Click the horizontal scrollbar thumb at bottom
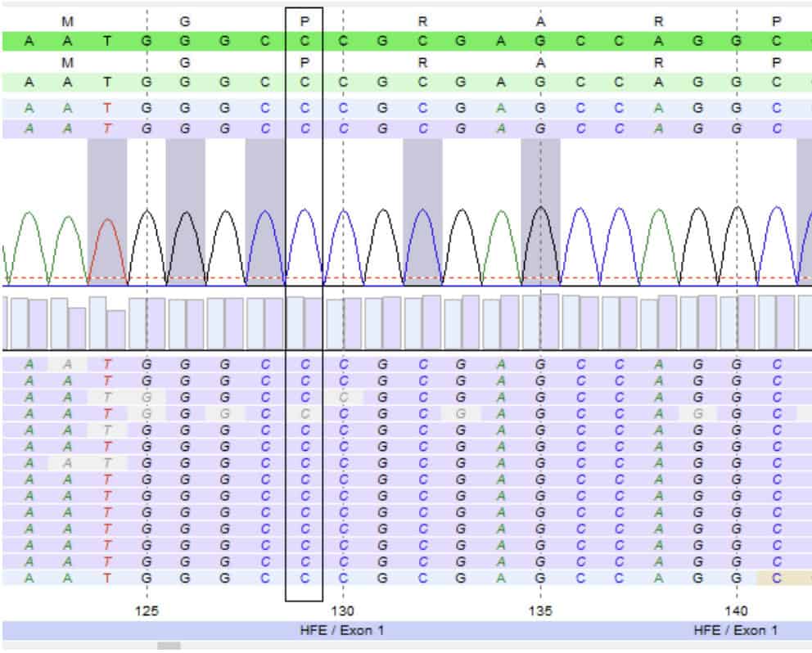The width and height of the screenshot is (812, 653). (169, 646)
